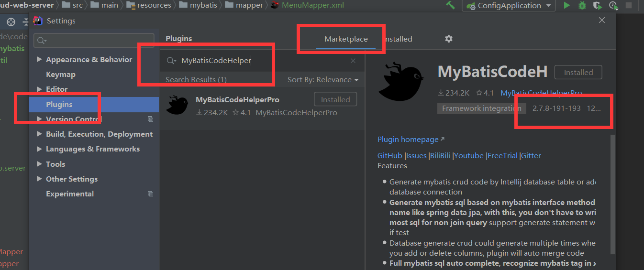
Task: Expand Languages & Frameworks node
Action: pos(39,149)
